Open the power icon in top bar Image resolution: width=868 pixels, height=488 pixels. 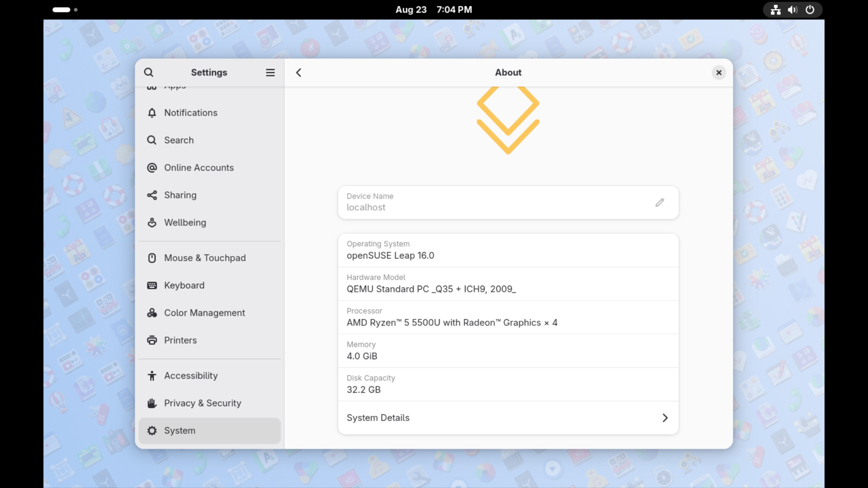[810, 9]
